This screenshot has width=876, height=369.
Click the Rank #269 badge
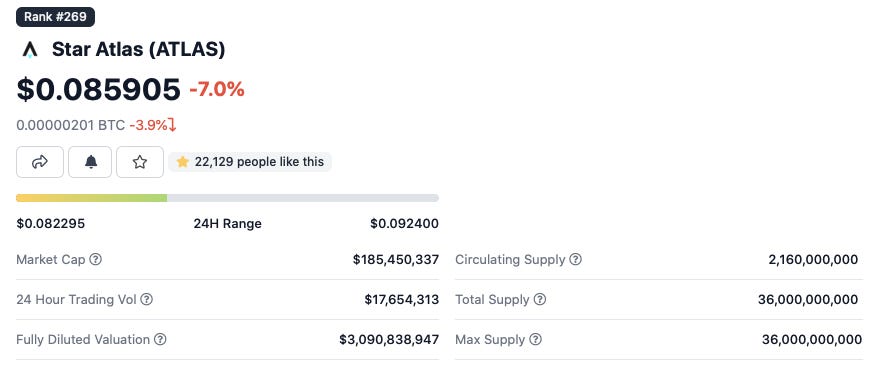coord(55,17)
